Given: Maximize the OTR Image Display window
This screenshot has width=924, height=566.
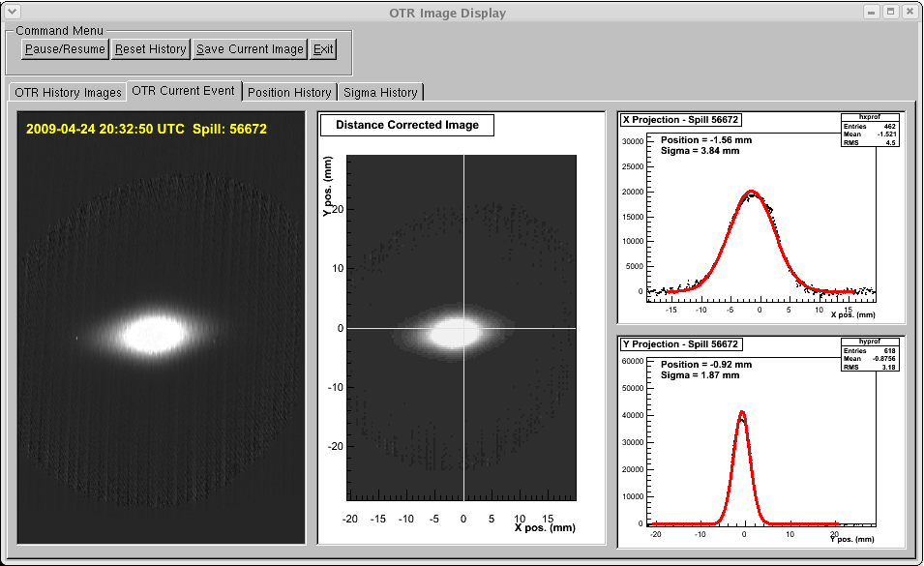Looking at the screenshot, I should [890, 13].
